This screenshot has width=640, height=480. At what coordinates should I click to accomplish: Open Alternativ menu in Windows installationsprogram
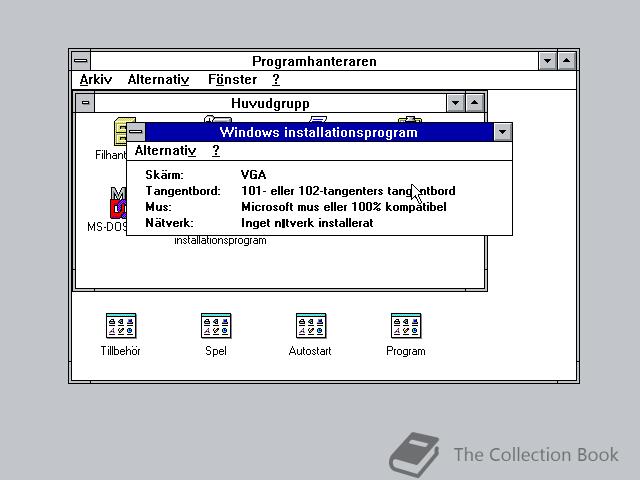pos(165,151)
